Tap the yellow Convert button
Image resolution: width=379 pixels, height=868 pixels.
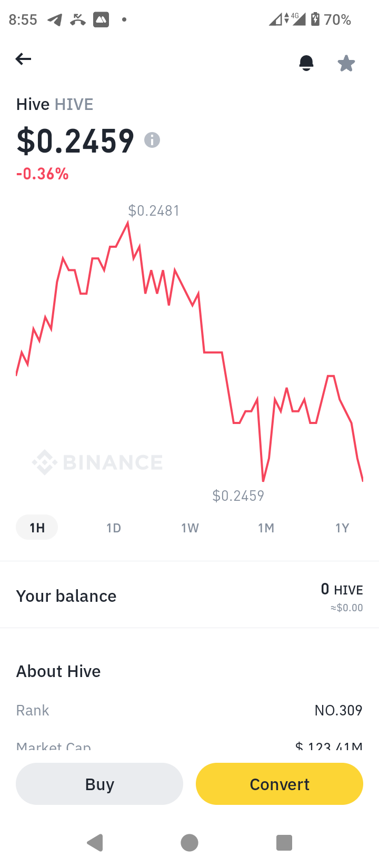280,784
